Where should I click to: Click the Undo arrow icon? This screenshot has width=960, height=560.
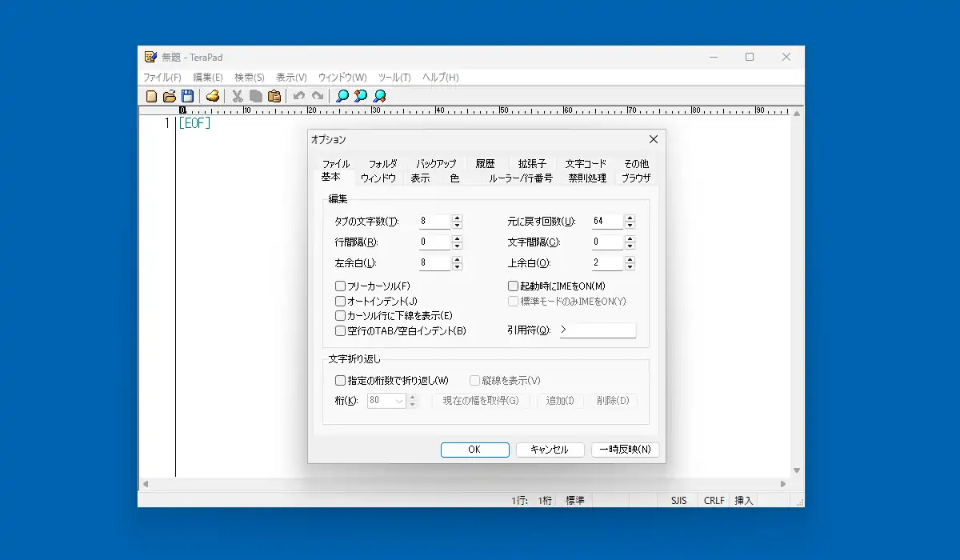point(299,96)
